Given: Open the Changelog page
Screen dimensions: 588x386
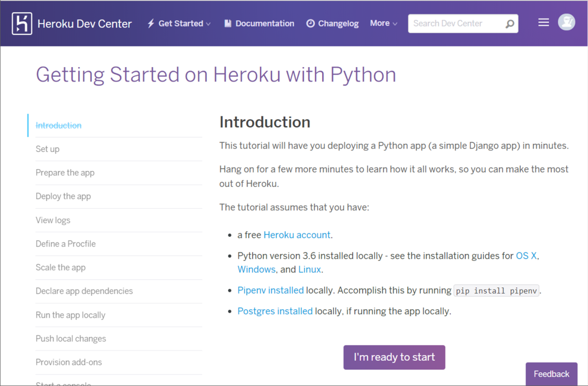Looking at the screenshot, I should (338, 24).
